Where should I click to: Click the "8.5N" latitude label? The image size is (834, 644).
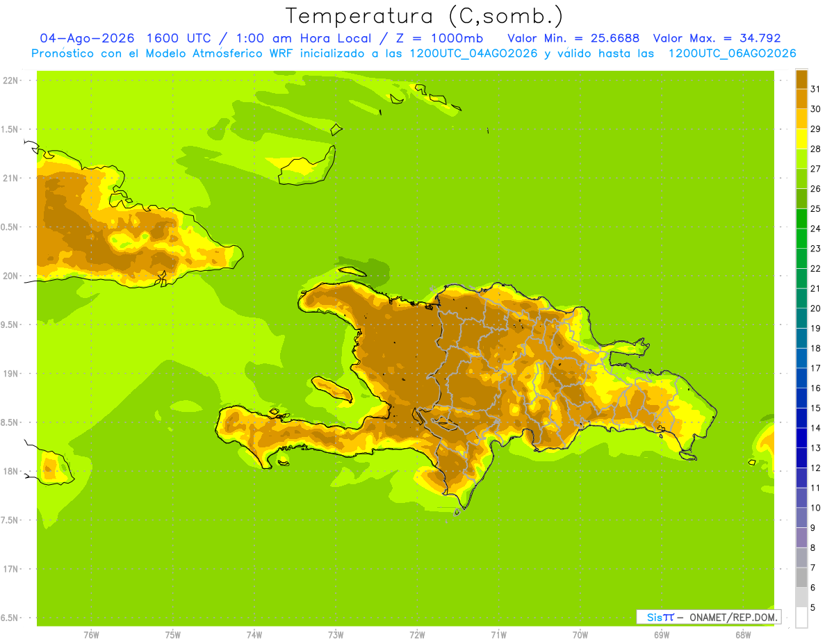[10, 422]
